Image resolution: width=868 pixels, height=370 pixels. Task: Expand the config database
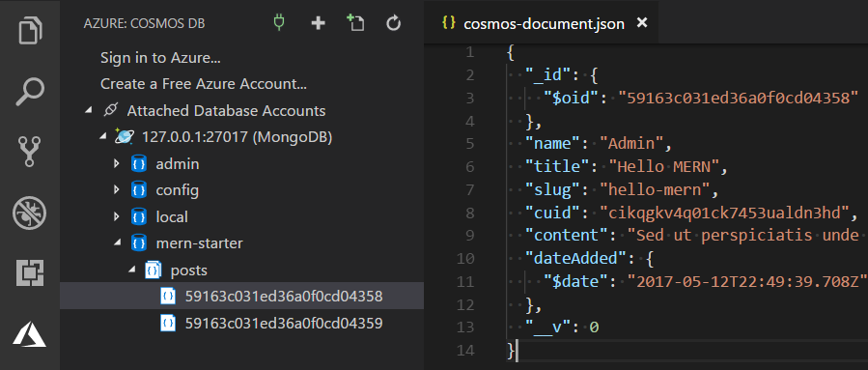coord(116,190)
